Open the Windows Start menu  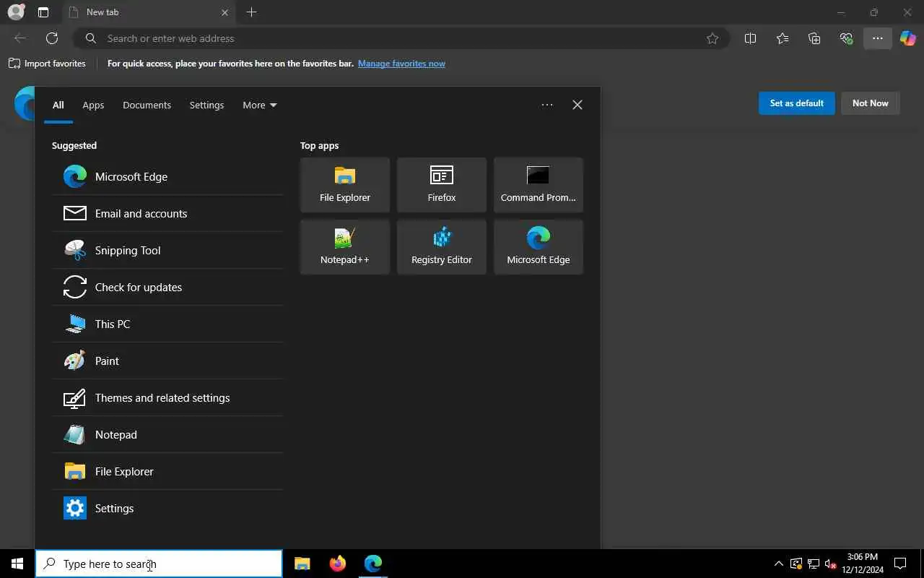coord(17,564)
